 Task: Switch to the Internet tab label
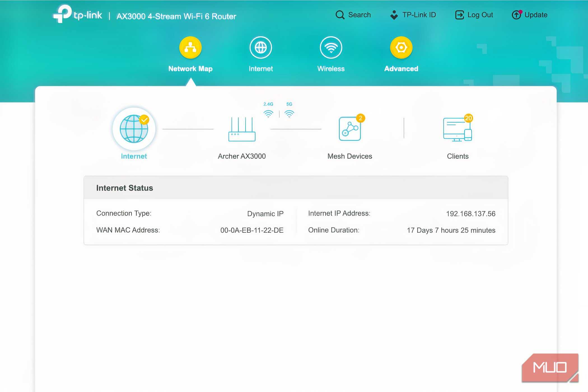[261, 69]
